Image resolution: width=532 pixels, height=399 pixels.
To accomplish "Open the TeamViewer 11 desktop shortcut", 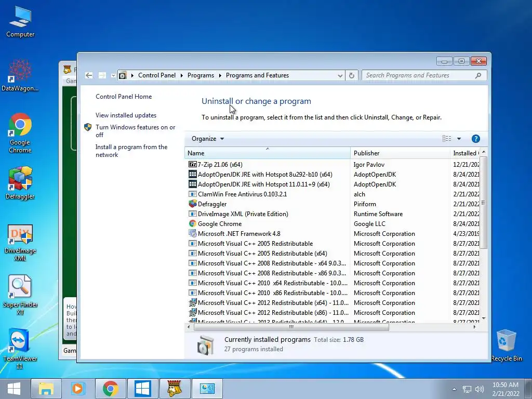I will click(x=19, y=349).
